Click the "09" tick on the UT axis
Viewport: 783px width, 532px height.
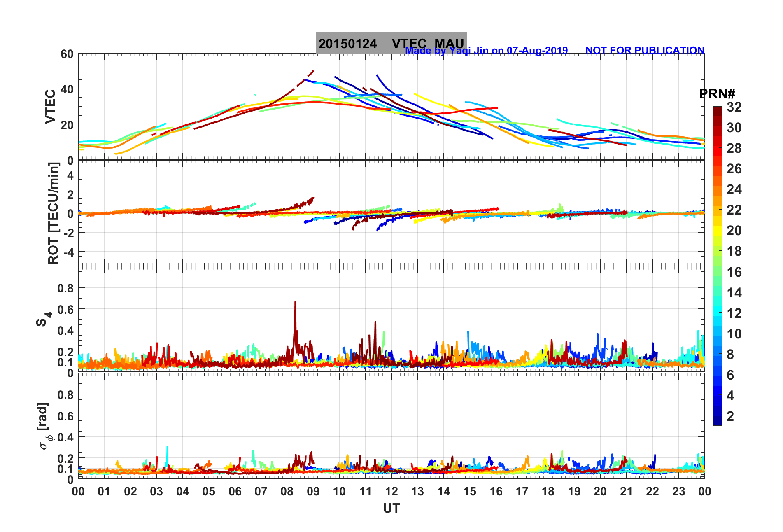313,491
